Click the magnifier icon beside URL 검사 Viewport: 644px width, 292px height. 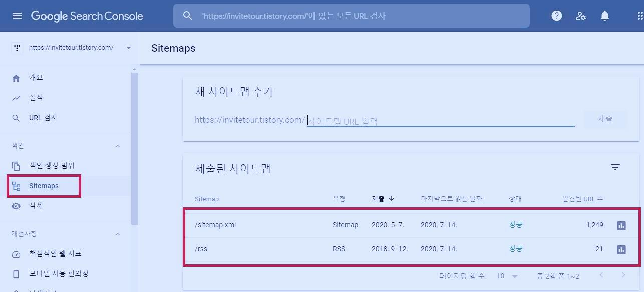(x=16, y=118)
